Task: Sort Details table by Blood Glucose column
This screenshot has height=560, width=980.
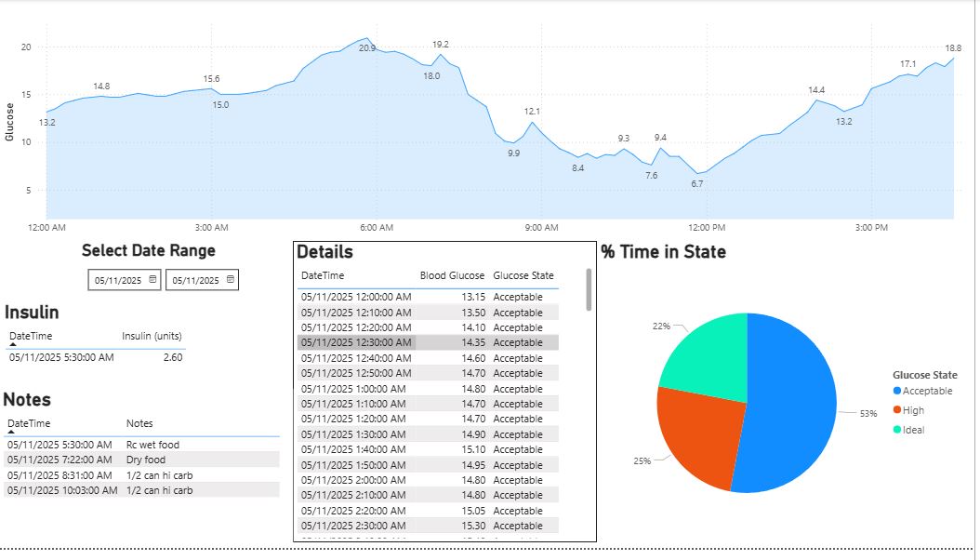Action: point(452,275)
